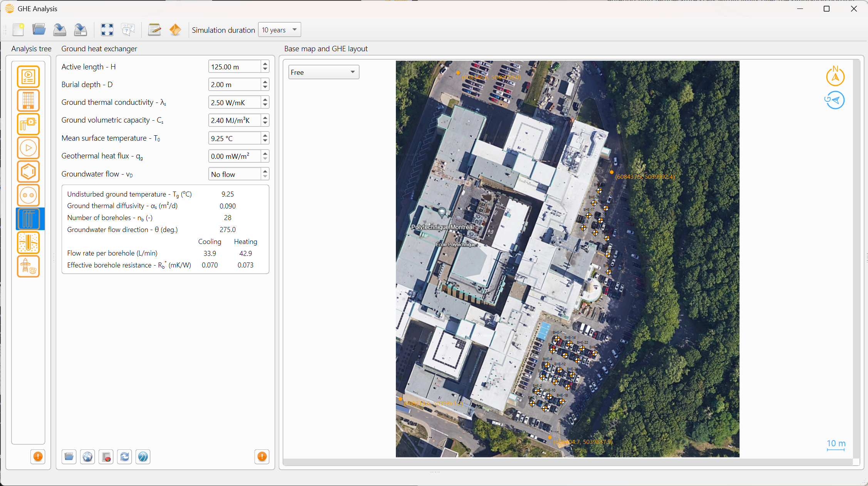Adjust the Ground thermal conductivity stepper
The image size is (868, 486).
click(x=265, y=103)
